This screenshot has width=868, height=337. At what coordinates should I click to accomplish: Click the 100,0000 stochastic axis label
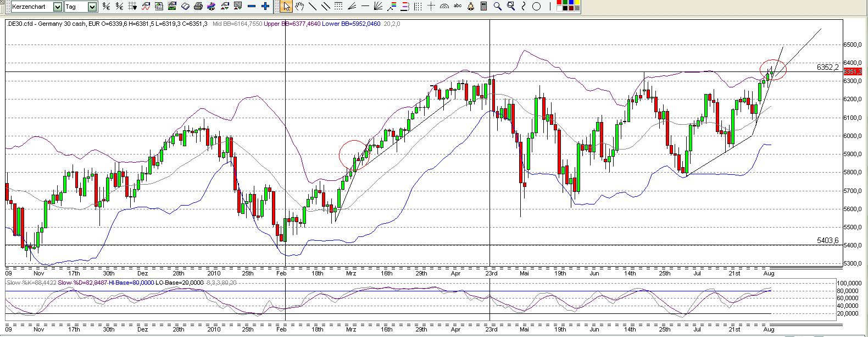[x=848, y=283]
